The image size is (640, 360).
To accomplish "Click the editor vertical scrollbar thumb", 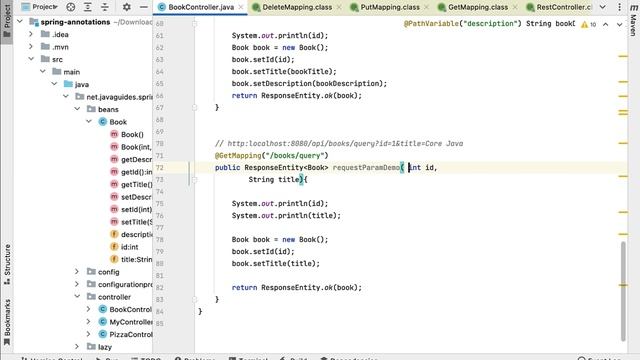I will point(623,291).
